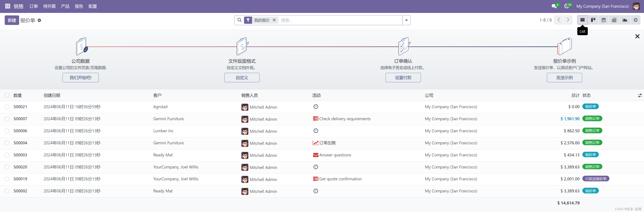Click activity clock icon for S00021
644x212 pixels.
click(316, 107)
